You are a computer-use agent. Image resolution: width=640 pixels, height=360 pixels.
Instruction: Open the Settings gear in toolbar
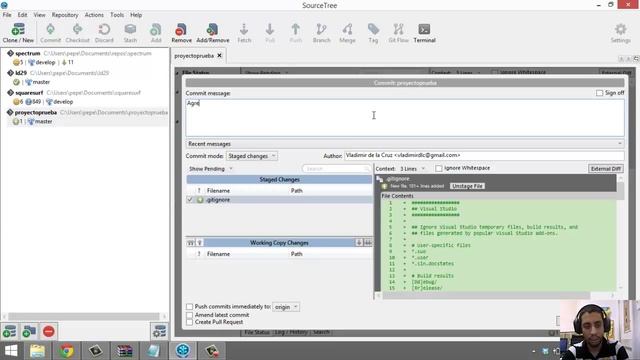pos(620,33)
